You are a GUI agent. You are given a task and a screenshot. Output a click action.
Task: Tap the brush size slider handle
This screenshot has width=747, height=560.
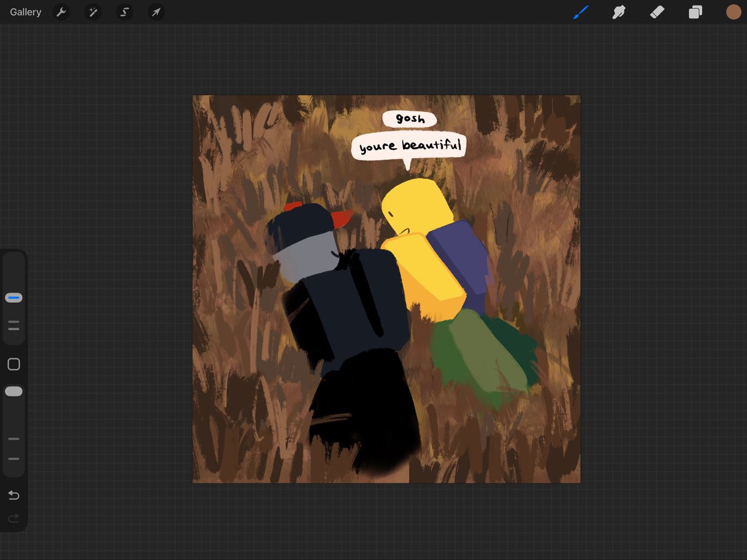(14, 298)
